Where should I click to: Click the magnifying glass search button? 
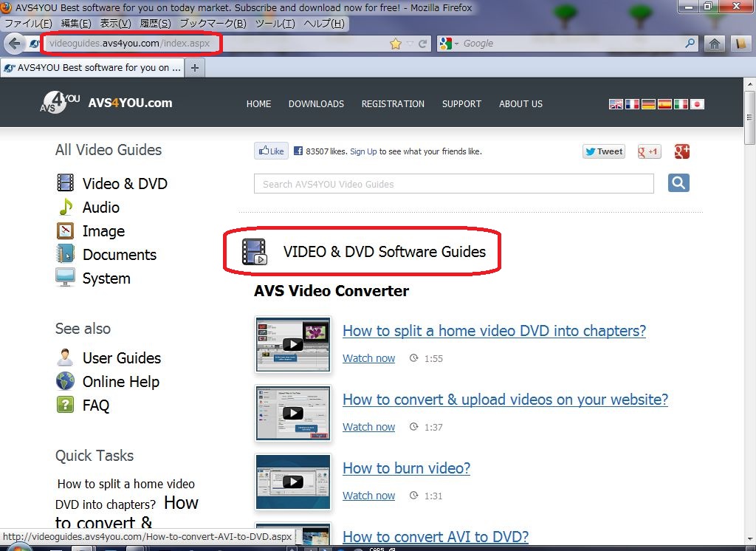(x=678, y=182)
